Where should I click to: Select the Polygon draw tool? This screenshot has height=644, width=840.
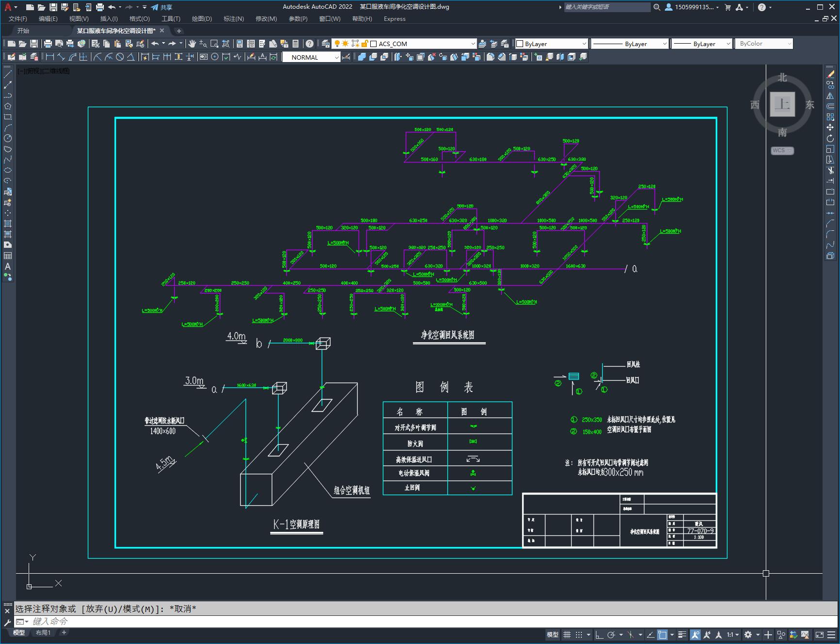[x=8, y=106]
